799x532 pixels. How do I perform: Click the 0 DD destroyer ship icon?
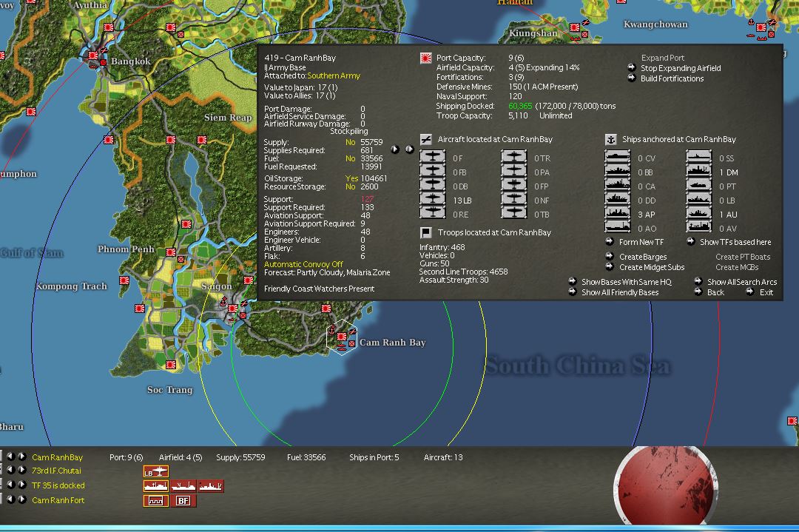[618, 199]
